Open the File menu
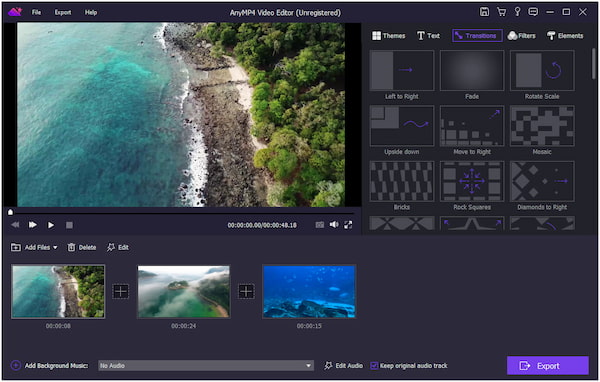Image resolution: width=600 pixels, height=382 pixels. [36, 12]
